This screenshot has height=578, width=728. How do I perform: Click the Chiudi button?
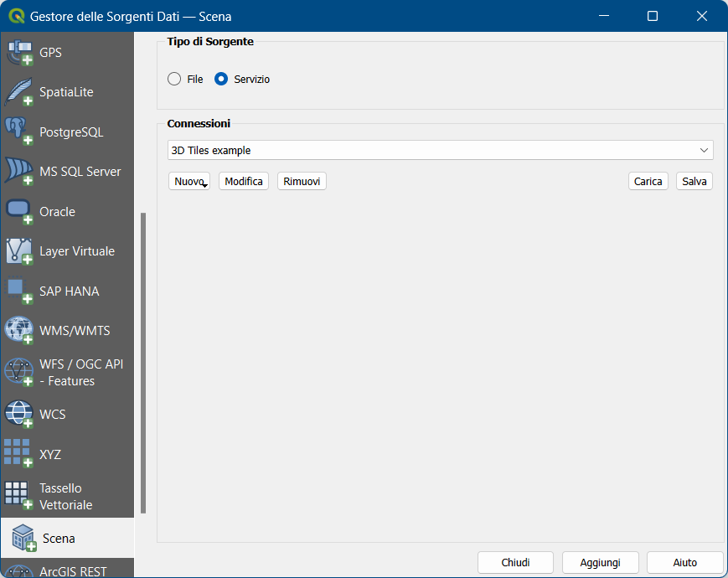(x=515, y=562)
